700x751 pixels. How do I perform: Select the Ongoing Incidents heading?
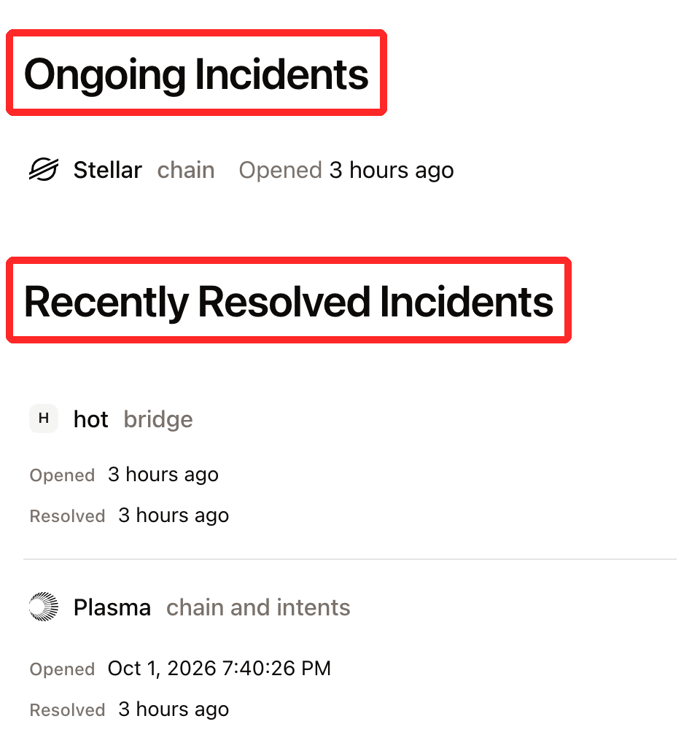click(x=196, y=74)
